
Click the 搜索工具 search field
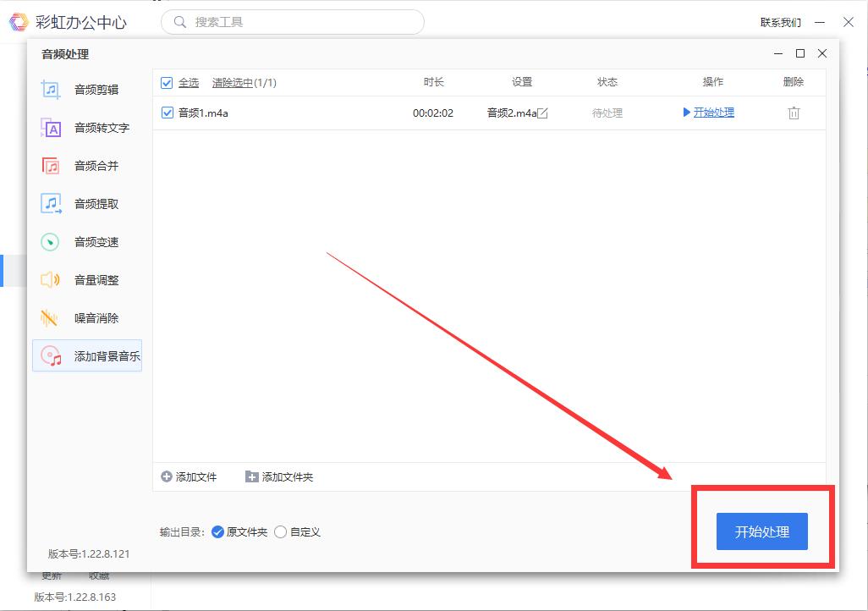[292, 22]
